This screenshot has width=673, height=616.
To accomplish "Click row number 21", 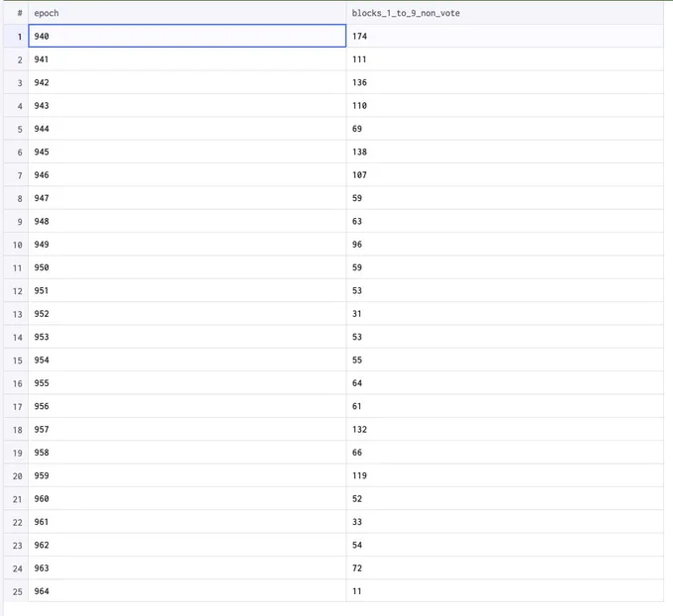I will click(16, 499).
